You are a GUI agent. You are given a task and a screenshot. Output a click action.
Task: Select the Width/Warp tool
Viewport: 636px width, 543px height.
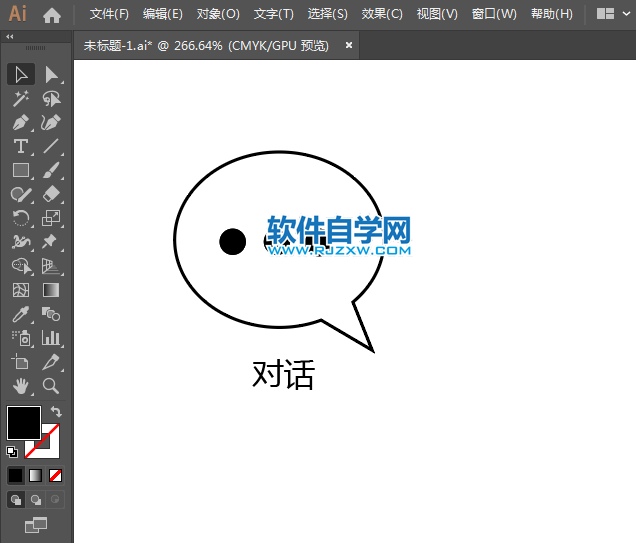click(x=21, y=242)
